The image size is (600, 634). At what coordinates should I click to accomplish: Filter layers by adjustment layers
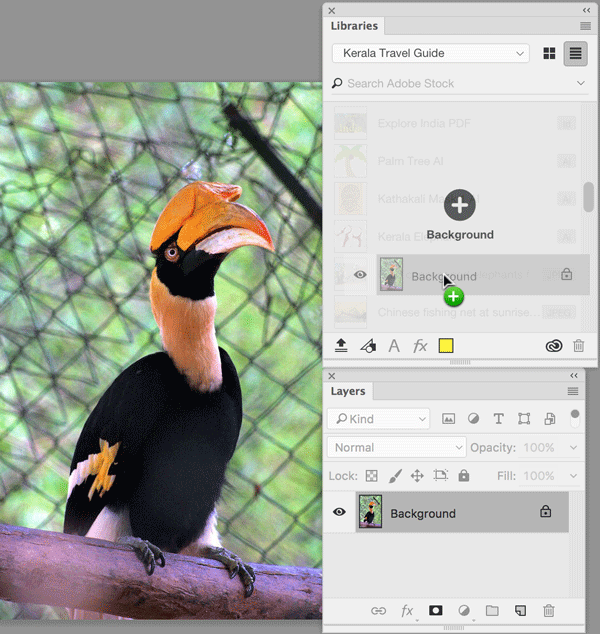(x=473, y=419)
